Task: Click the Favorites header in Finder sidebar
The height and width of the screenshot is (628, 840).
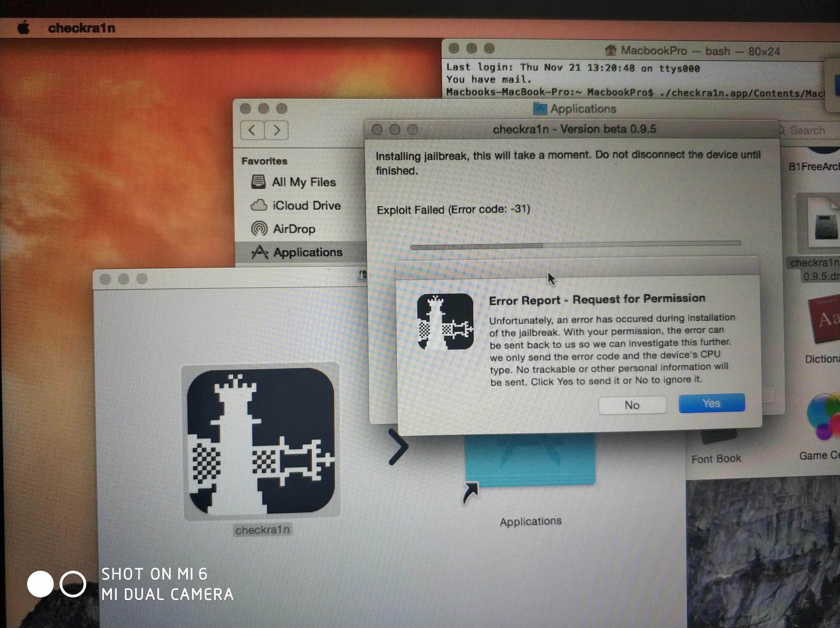Action: (x=264, y=161)
